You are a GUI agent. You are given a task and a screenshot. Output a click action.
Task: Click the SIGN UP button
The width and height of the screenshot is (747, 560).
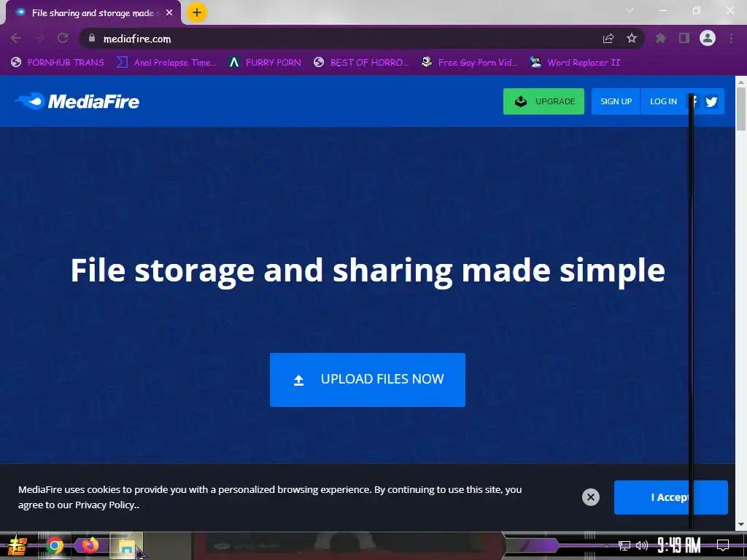pyautogui.click(x=616, y=101)
